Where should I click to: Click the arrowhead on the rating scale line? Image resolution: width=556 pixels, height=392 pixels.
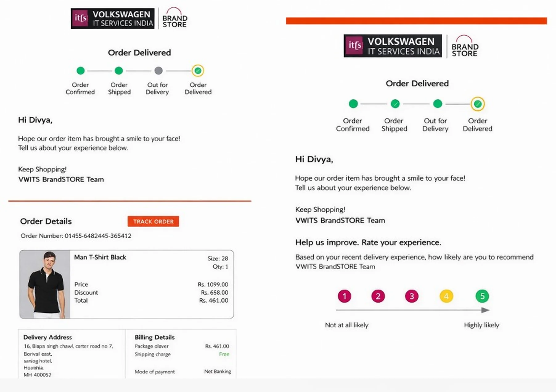pyautogui.click(x=485, y=310)
